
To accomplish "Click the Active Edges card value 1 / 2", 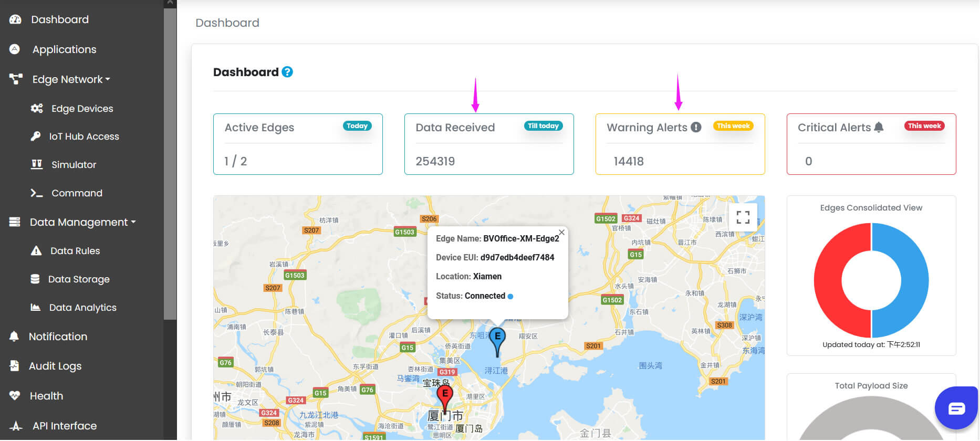I will click(x=236, y=161).
